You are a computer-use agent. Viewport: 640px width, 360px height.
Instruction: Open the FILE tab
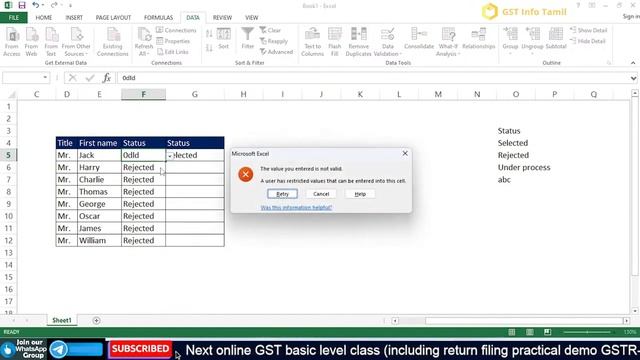[14, 18]
